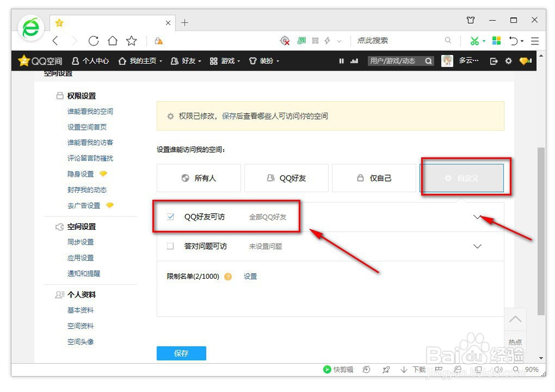The width and height of the screenshot is (555, 392).
Task: Open 谁能看我的访客 in sidebar
Action: click(90, 142)
